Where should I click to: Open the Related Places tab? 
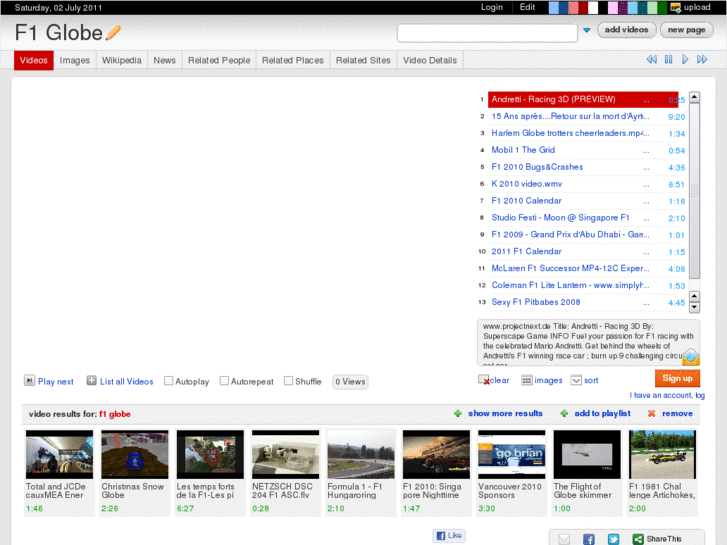point(293,60)
